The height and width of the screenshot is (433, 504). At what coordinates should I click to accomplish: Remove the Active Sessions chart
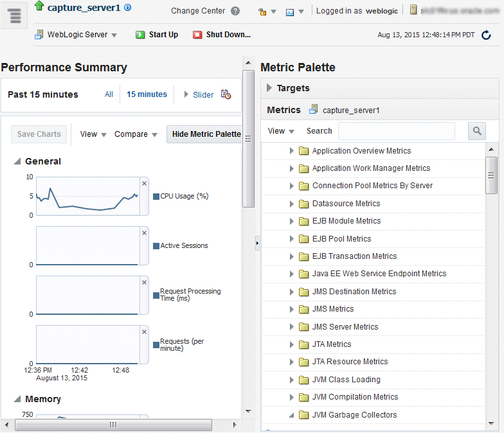[144, 233]
